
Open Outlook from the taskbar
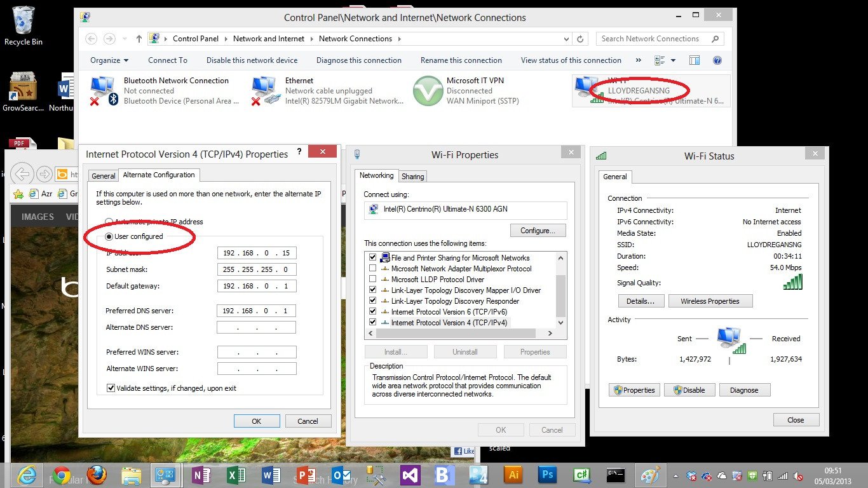(x=341, y=475)
